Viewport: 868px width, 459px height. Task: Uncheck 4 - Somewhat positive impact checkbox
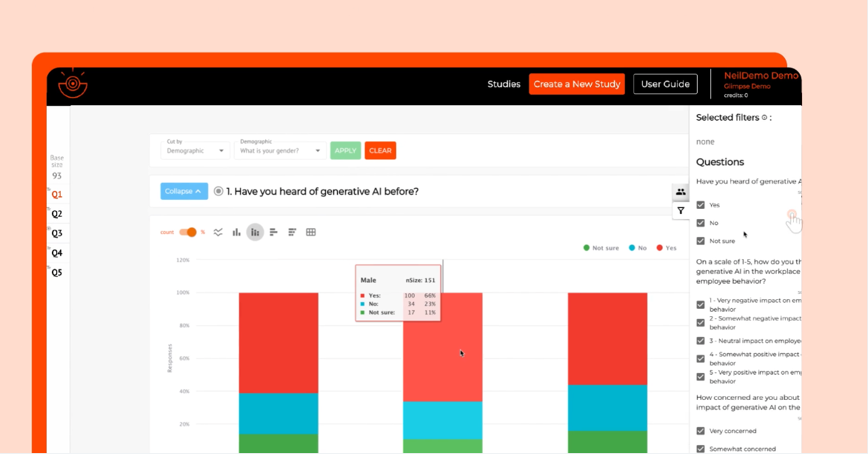(701, 359)
